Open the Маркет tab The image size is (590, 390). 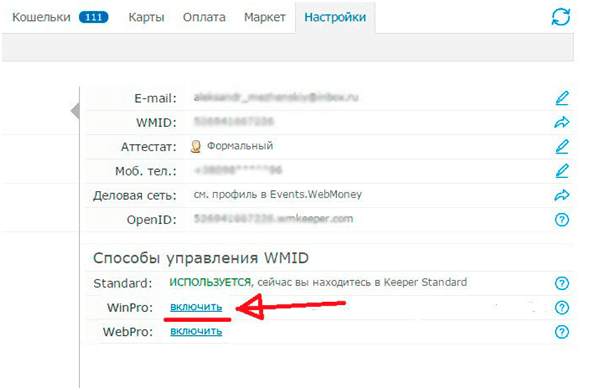point(265,17)
